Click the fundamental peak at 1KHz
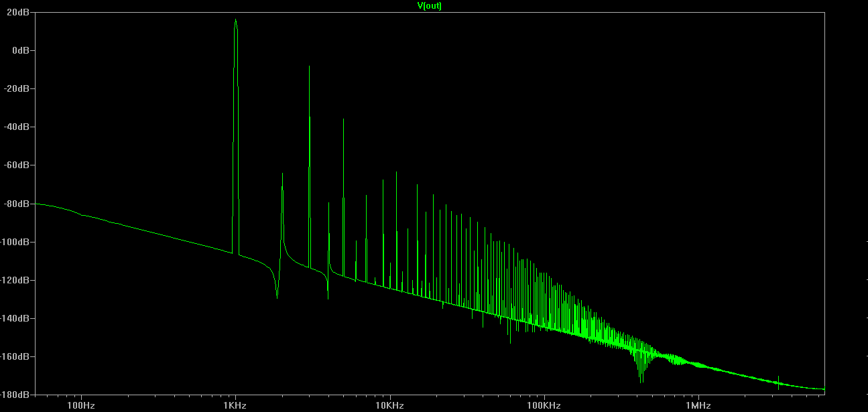 coord(235,20)
